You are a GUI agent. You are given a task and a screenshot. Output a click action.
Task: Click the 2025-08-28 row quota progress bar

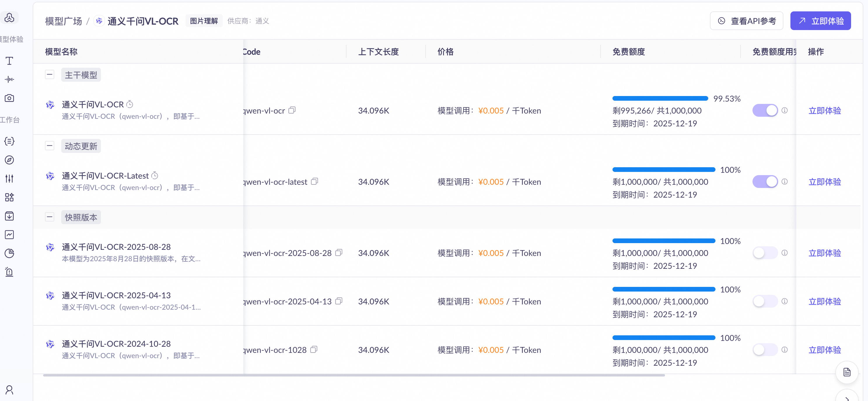[664, 241]
